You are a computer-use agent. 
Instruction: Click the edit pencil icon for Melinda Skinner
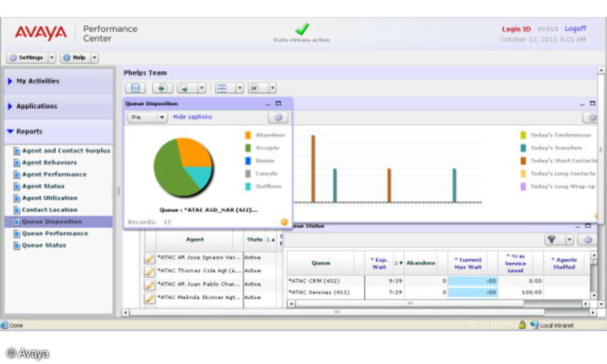(150, 298)
